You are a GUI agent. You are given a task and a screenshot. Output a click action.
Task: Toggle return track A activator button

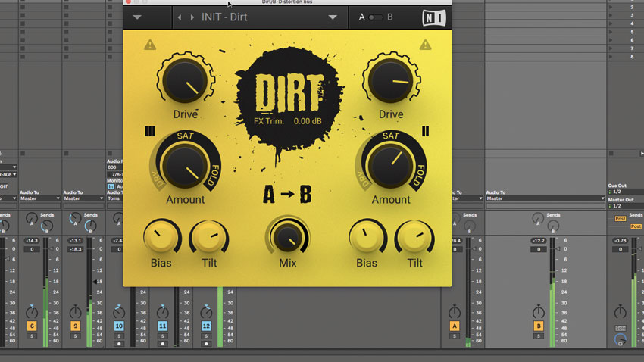coord(455,326)
